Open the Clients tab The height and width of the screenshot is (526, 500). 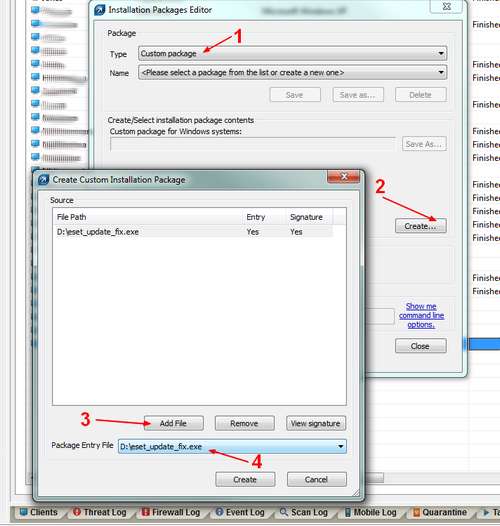[x=38, y=512]
